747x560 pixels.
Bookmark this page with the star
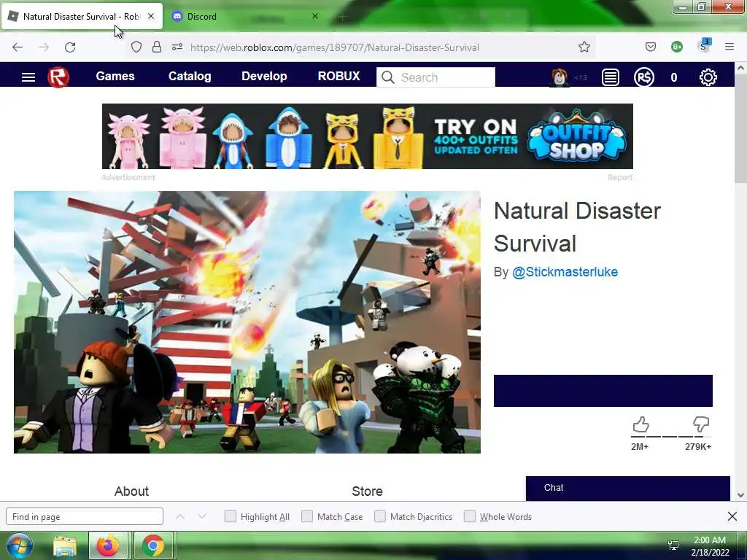[584, 47]
